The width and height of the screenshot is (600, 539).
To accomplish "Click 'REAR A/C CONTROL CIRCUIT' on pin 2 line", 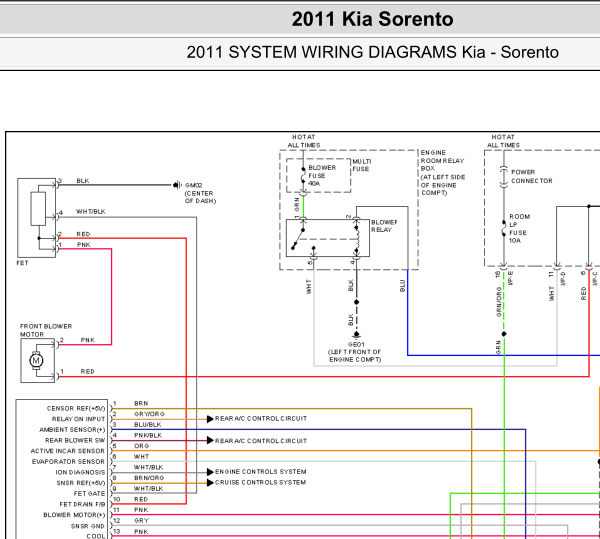I will [261, 418].
